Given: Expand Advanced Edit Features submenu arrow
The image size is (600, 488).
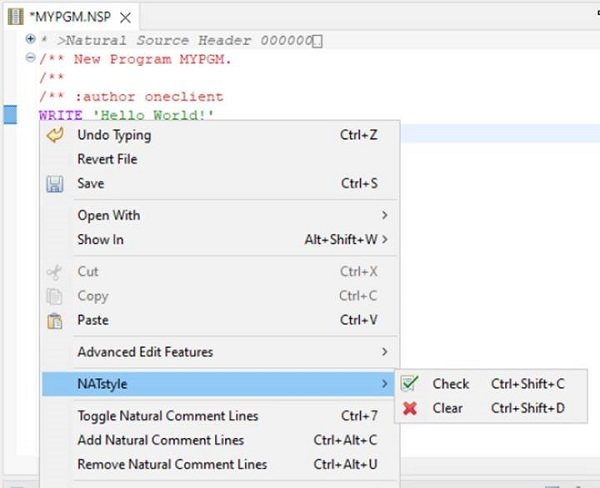Looking at the screenshot, I should click(385, 352).
